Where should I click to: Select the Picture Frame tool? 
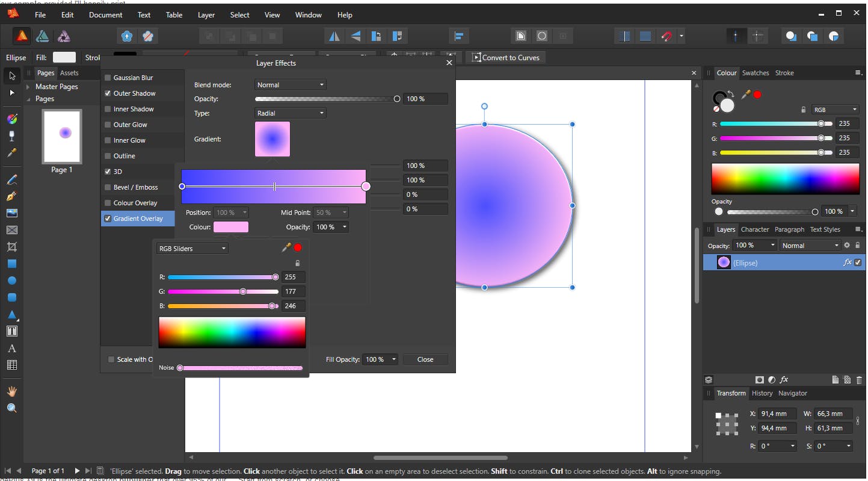tap(12, 213)
